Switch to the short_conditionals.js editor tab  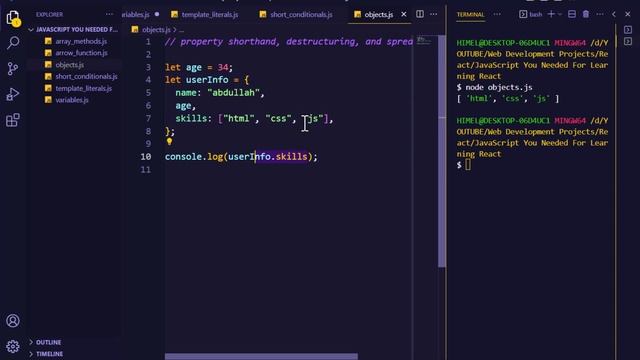coord(301,14)
